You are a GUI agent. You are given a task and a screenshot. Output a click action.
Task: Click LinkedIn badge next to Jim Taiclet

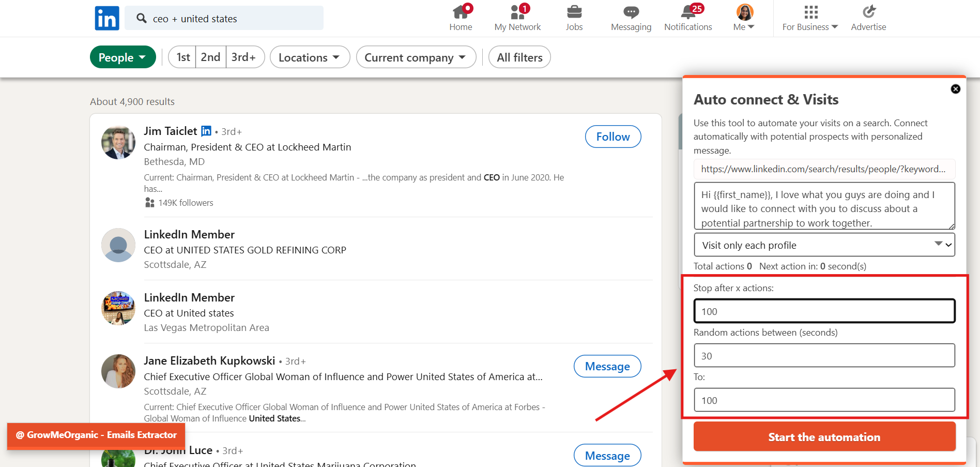click(x=206, y=131)
